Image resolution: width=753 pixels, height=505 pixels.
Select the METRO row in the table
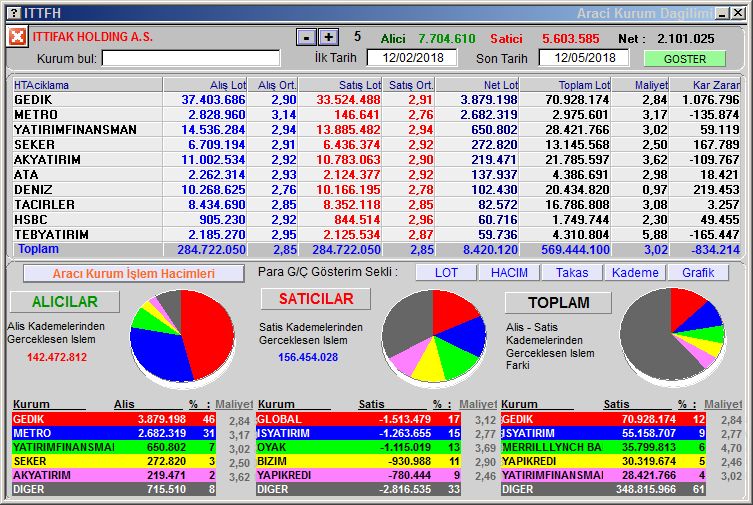click(376, 115)
